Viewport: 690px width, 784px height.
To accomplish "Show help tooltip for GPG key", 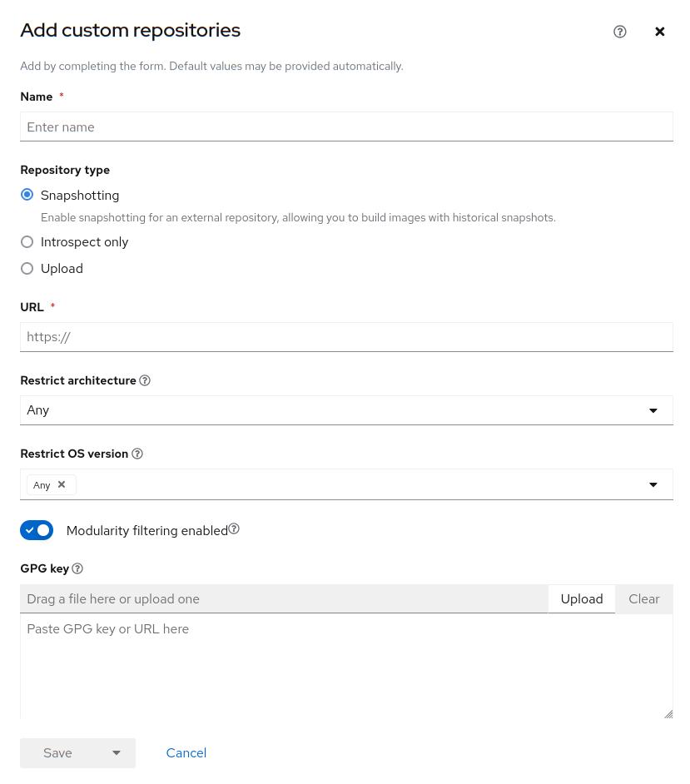I will pos(77,568).
